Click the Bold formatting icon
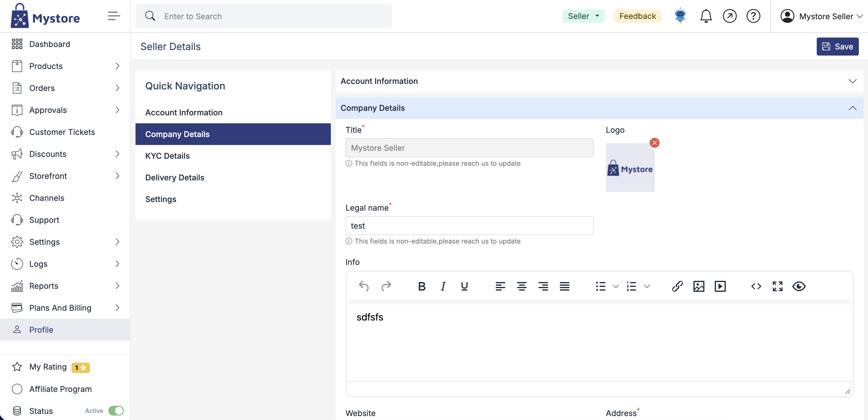868x420 pixels. coord(421,286)
